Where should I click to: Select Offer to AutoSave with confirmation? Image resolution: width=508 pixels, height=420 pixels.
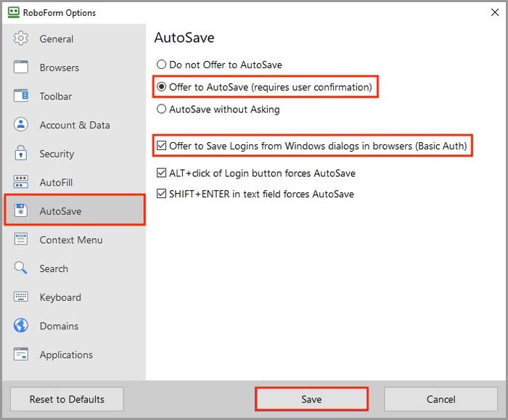click(264, 87)
